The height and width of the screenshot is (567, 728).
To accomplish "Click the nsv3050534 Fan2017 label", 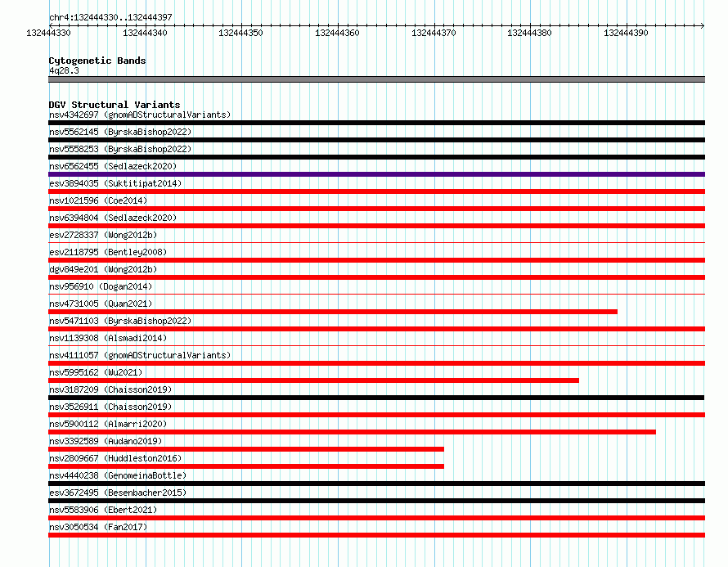I will tap(98, 527).
